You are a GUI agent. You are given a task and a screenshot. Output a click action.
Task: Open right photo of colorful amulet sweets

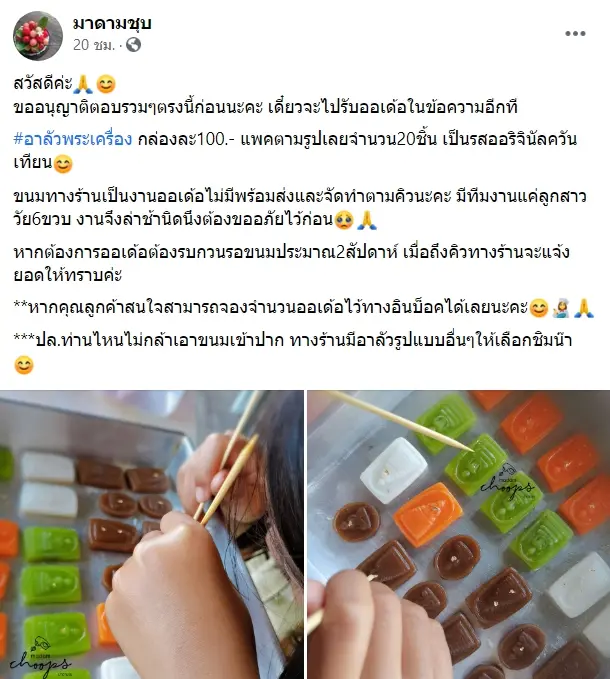tap(459, 535)
